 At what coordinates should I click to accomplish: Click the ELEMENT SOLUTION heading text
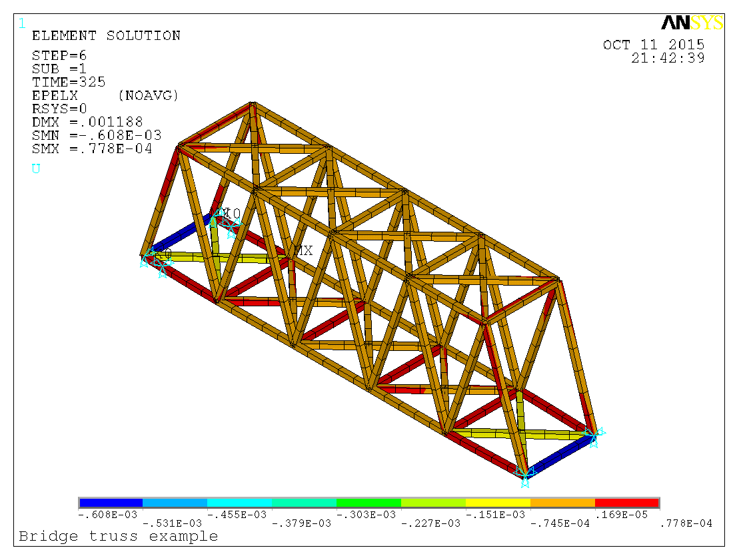(106, 36)
